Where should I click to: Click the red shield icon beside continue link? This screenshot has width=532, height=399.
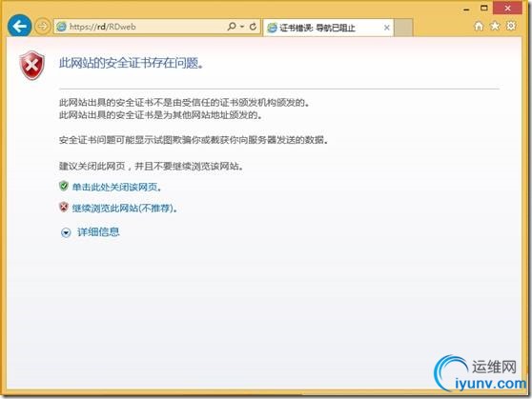64,207
